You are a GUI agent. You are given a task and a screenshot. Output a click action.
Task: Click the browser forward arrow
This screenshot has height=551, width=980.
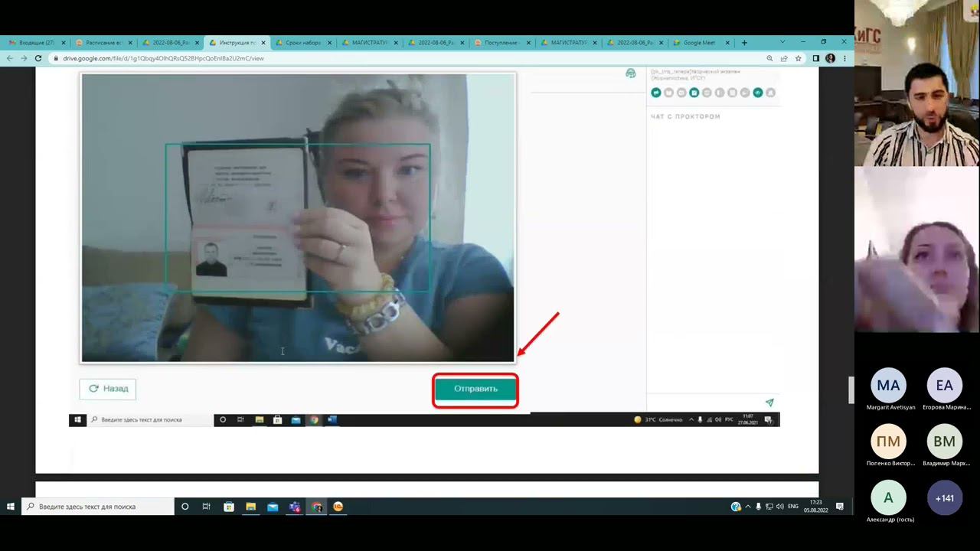click(x=24, y=58)
